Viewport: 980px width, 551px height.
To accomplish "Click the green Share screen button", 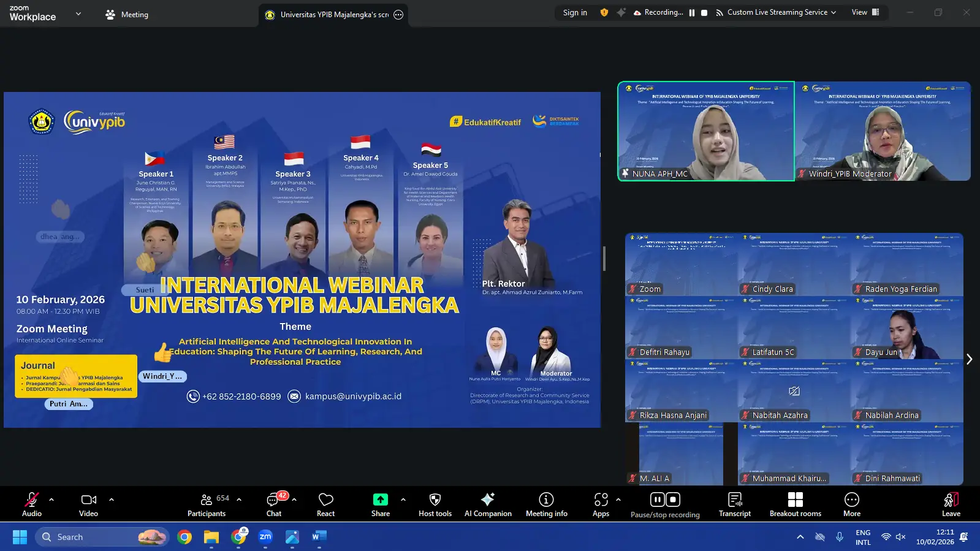I will tap(381, 504).
